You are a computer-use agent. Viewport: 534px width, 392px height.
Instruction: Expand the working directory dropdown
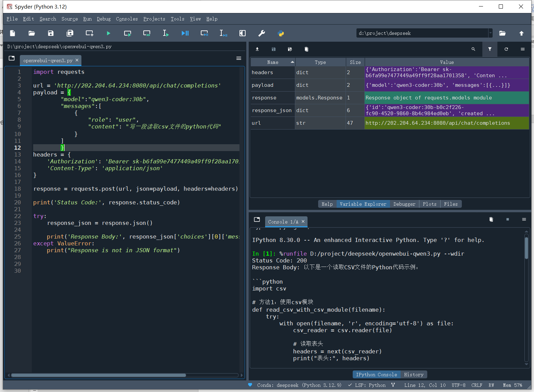pyautogui.click(x=490, y=33)
